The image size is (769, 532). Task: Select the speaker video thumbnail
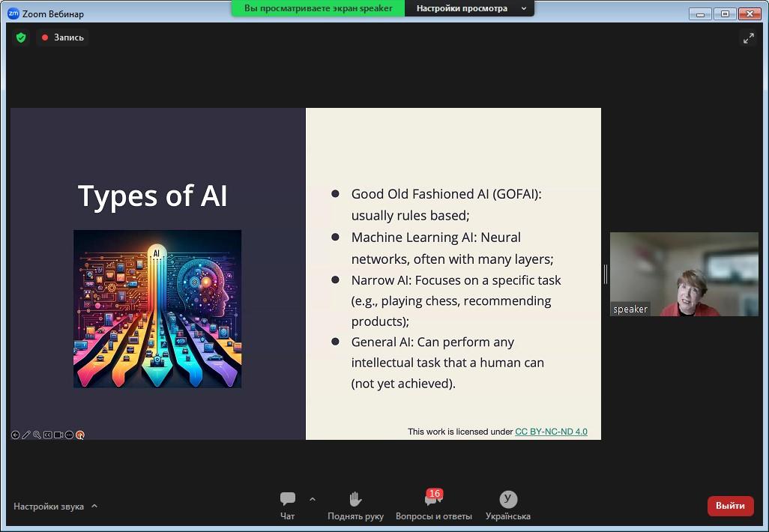tap(684, 273)
